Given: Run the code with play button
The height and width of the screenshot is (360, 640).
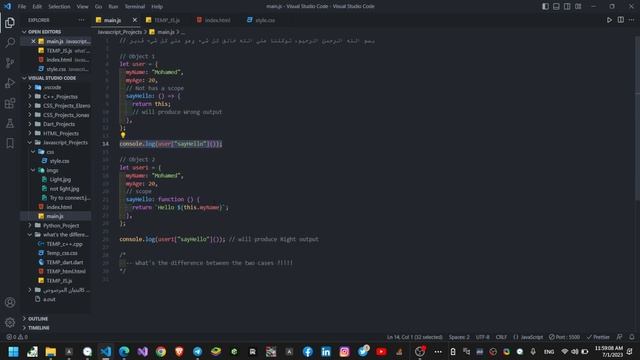Looking at the screenshot, I should tap(609, 20).
